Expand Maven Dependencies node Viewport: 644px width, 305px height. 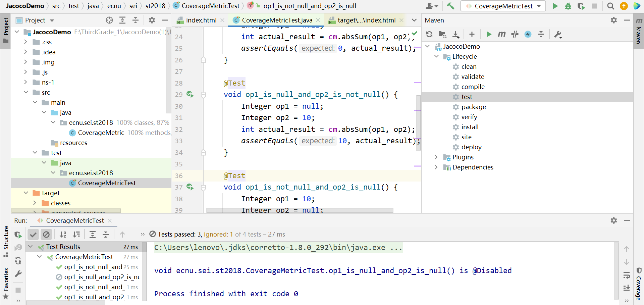tap(436, 167)
